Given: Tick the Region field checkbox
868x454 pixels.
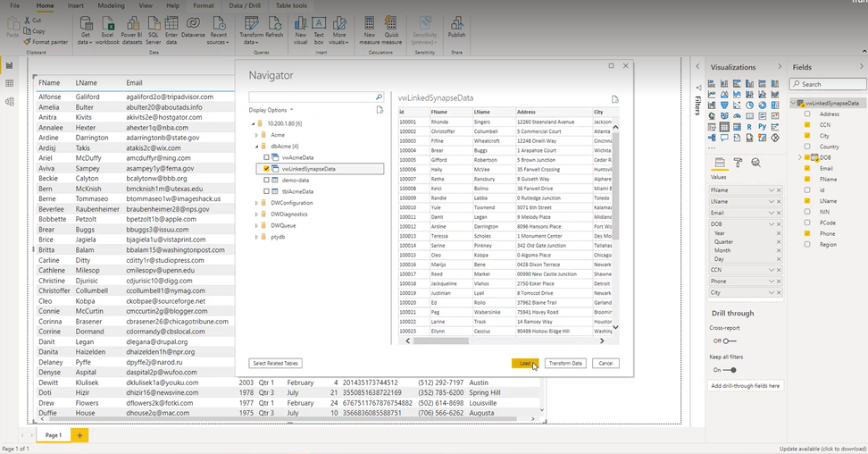Looking at the screenshot, I should pyautogui.click(x=807, y=245).
